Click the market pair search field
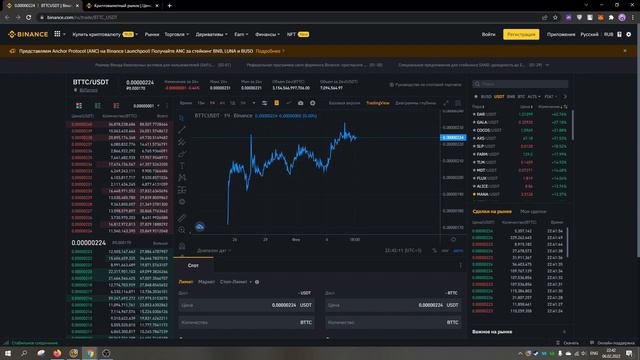The image size is (640, 360). point(520,84)
